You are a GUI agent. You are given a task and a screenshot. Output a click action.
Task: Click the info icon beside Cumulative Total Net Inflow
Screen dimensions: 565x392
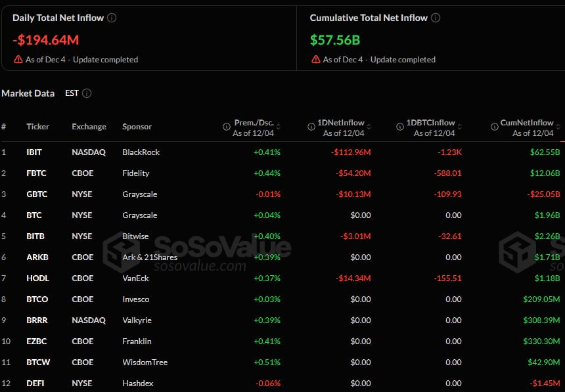coord(435,18)
